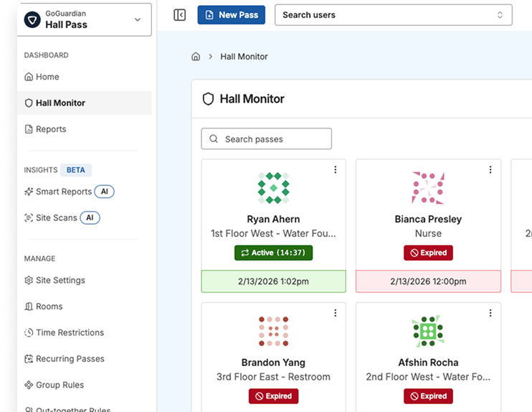This screenshot has width=532, height=412.
Task: Click the breadcrumb home icon
Action: (196, 57)
